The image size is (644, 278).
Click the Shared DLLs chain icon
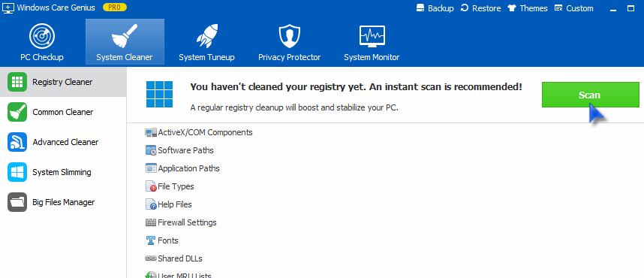[x=151, y=258]
